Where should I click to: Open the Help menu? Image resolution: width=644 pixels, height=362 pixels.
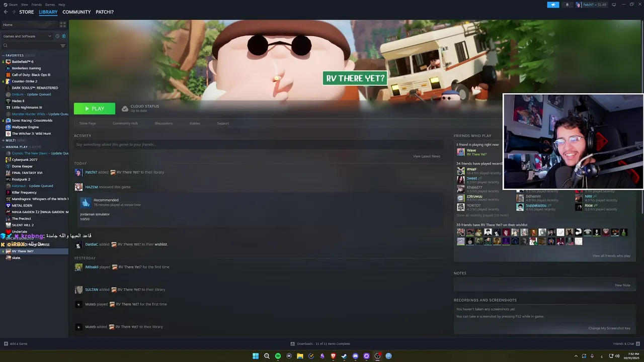click(61, 5)
